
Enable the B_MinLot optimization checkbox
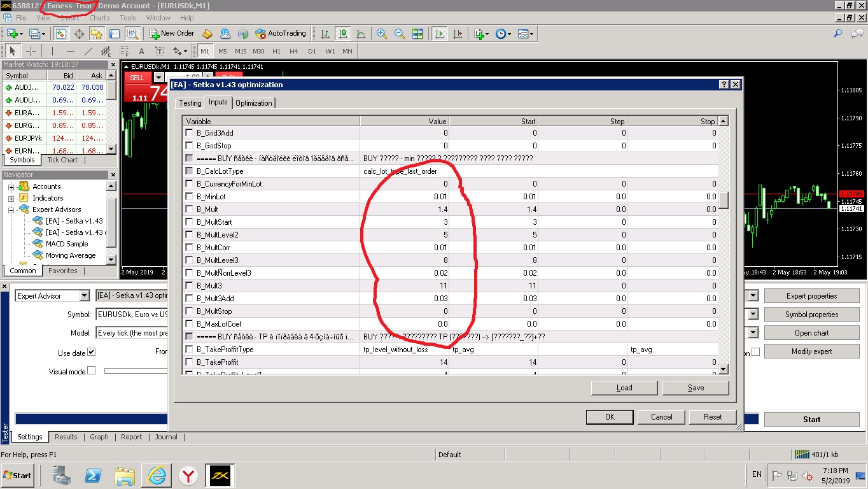point(189,197)
